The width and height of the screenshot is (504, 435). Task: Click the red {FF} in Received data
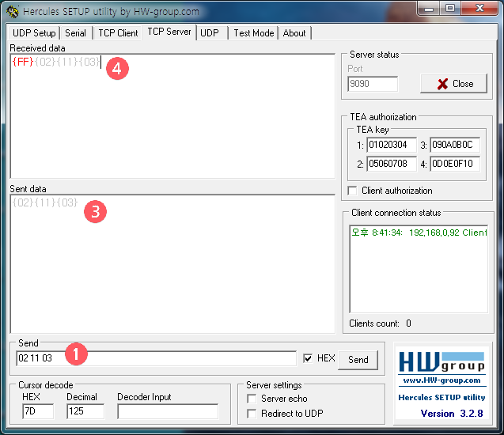coord(22,62)
